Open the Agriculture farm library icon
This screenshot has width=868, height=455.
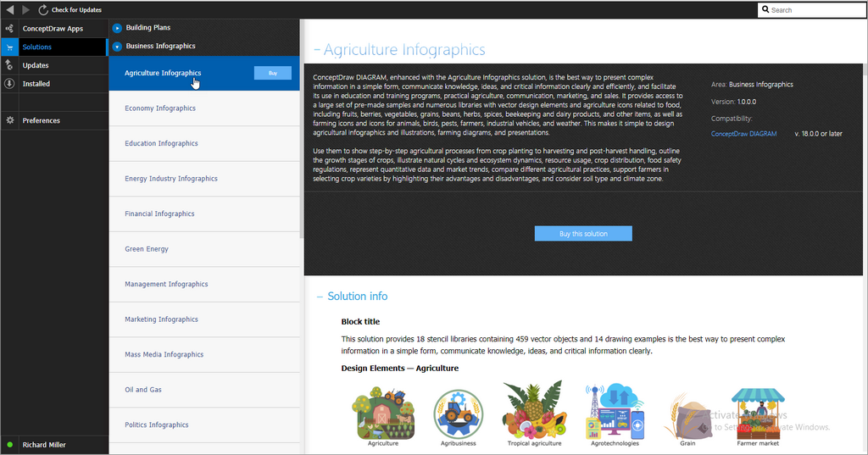click(x=383, y=413)
